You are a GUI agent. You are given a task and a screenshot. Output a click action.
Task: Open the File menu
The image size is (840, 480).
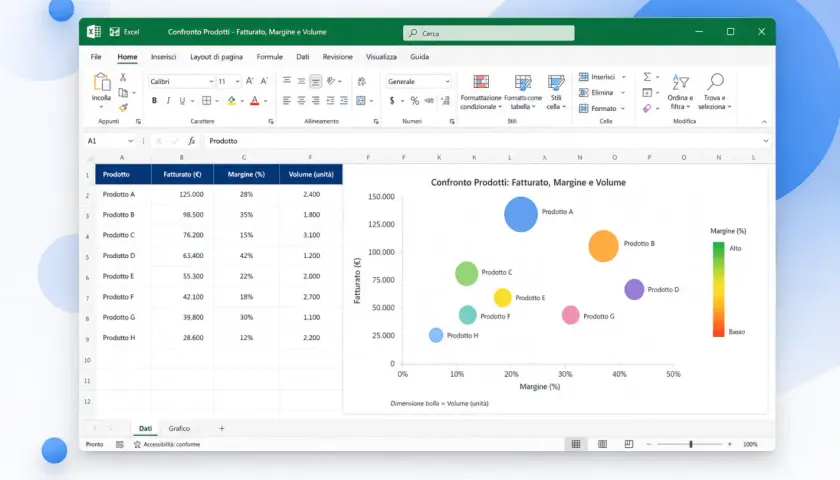96,57
